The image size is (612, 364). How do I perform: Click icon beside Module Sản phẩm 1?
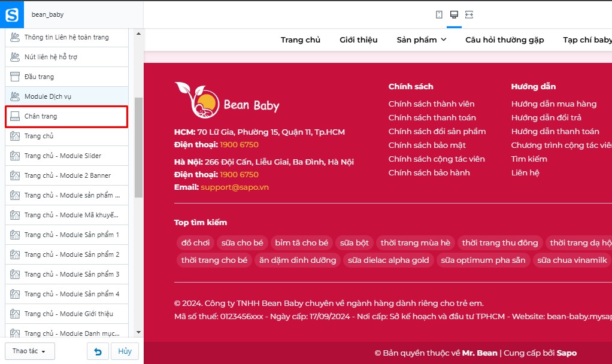15,235
